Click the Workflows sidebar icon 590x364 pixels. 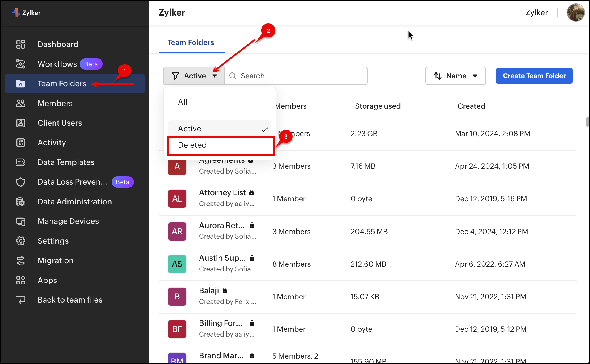pyautogui.click(x=21, y=64)
